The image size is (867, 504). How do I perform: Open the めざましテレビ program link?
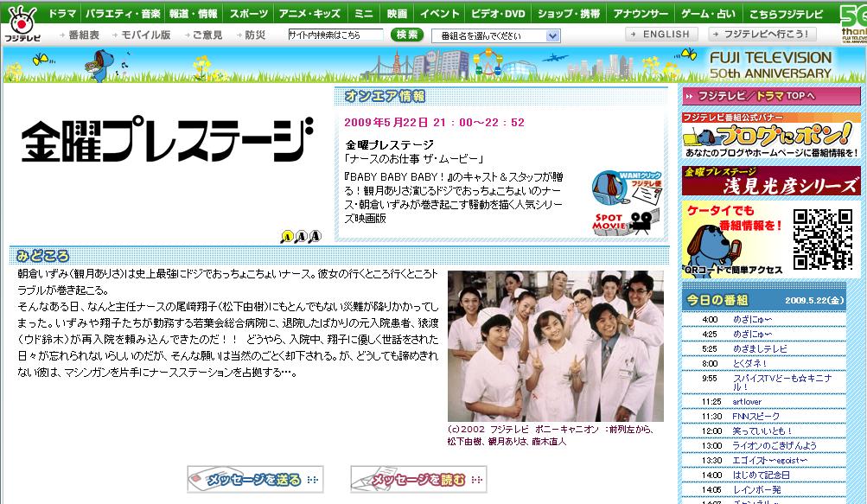759,349
